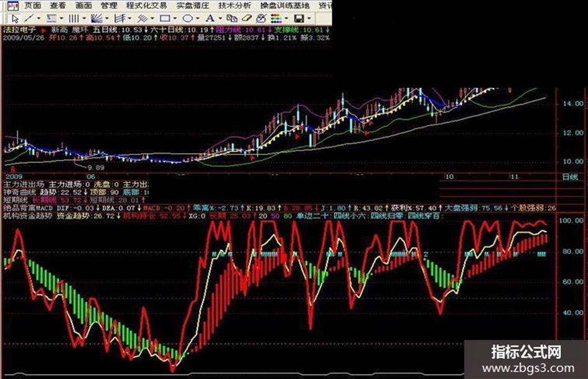Image resolution: width=588 pixels, height=379 pixels.
Task: Click the date 2009/05/26
Action: click(x=24, y=38)
